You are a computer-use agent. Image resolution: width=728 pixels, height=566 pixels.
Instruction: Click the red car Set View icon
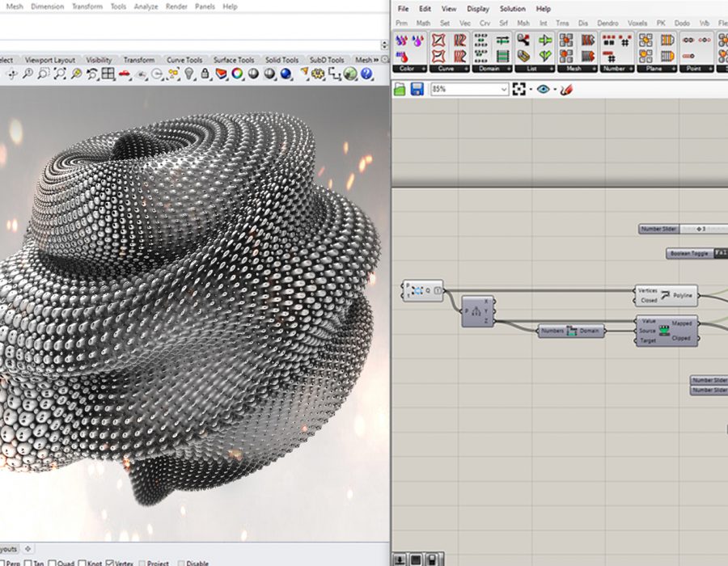pos(125,74)
